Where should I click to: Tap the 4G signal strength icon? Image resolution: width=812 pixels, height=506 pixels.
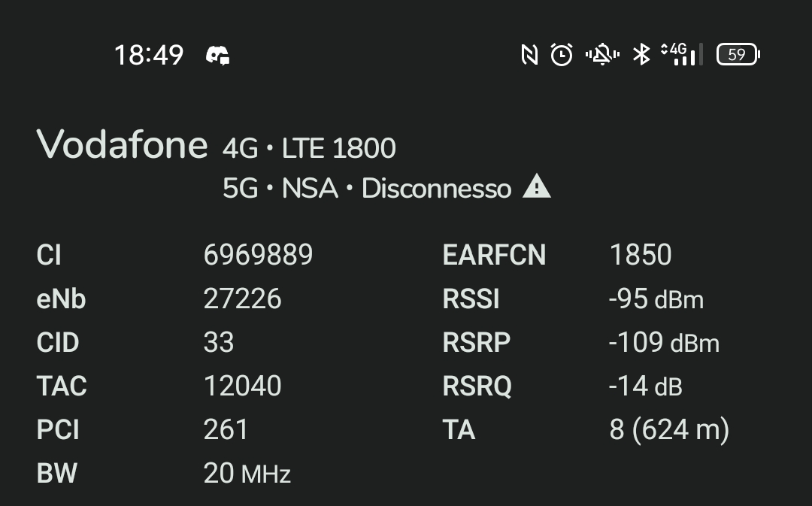coord(681,54)
